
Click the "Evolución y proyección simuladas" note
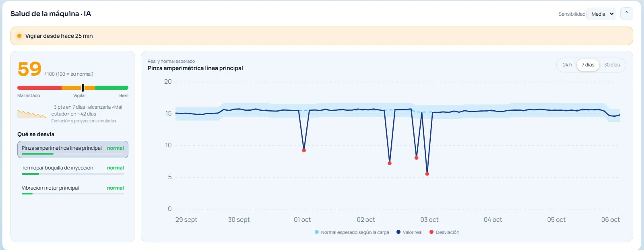click(84, 121)
